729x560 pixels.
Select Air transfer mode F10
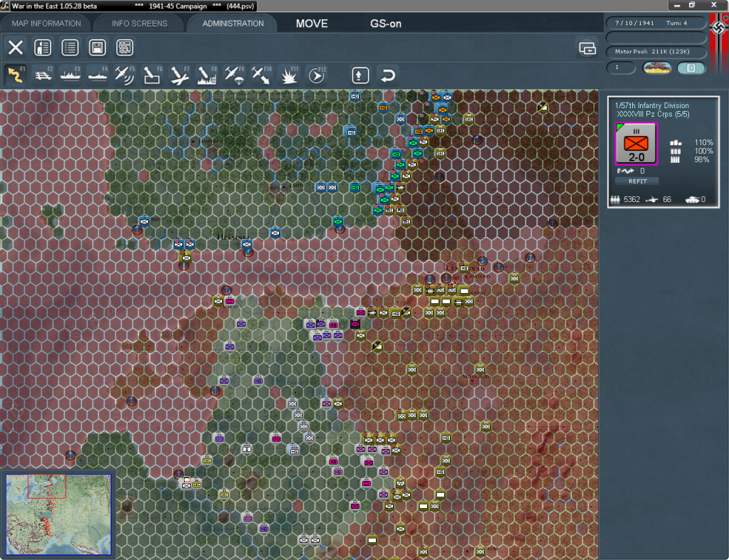pos(261,75)
